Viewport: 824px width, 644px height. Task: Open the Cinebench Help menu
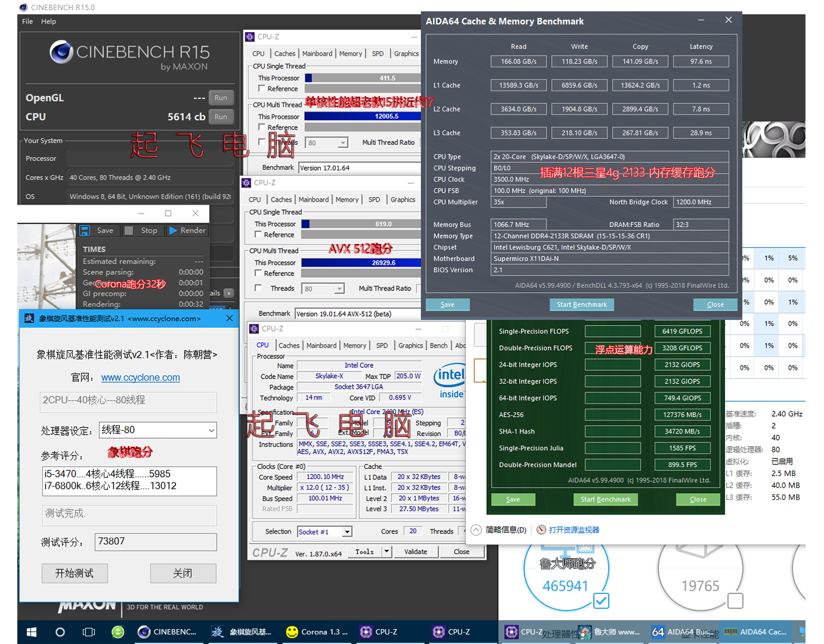[x=48, y=21]
